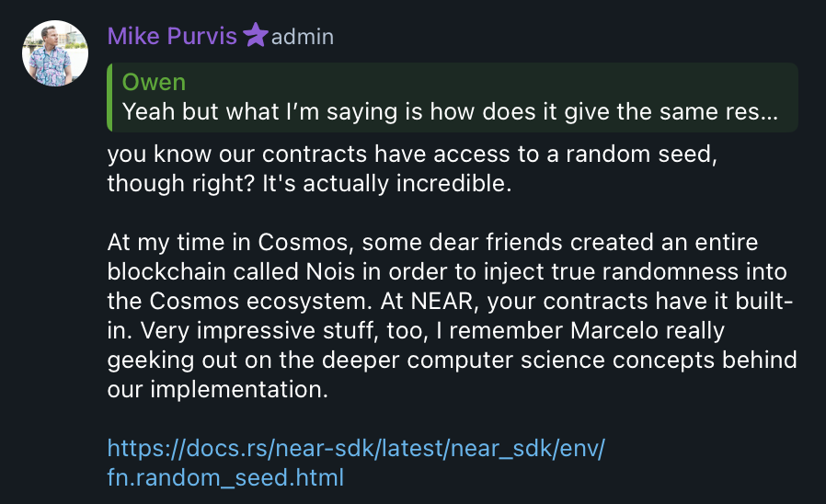Click the green bar of the reply quote

[109, 97]
